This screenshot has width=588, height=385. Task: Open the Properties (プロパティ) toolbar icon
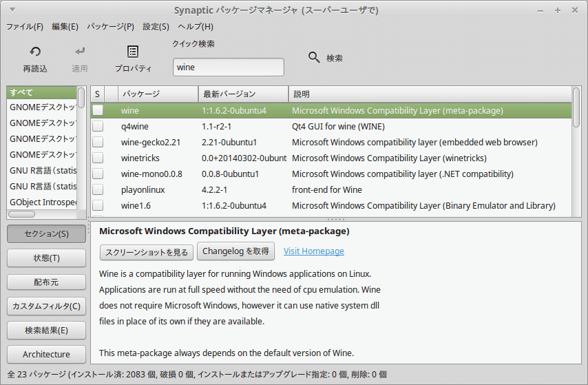pyautogui.click(x=133, y=52)
